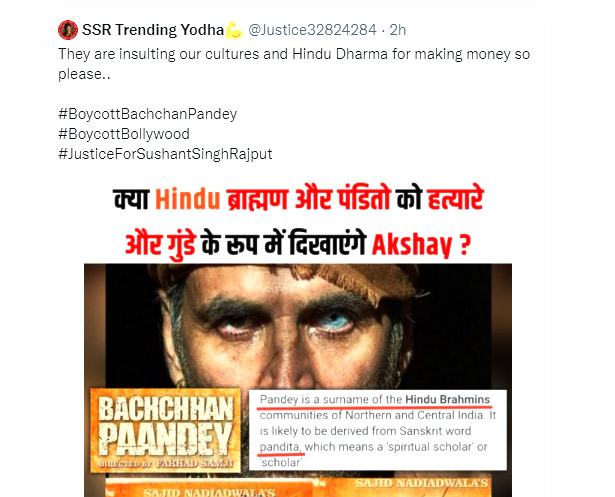Click the underlined word 'pandita'
The image size is (615, 497).
(280, 447)
